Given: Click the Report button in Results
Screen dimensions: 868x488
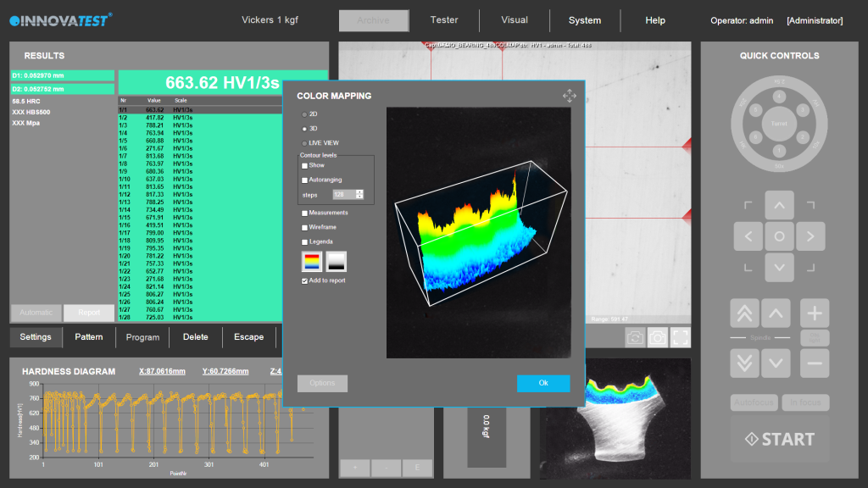Looking at the screenshot, I should point(88,313).
